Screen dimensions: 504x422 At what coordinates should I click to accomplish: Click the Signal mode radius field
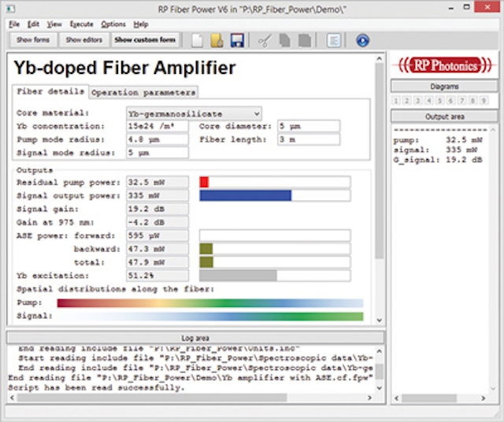tap(157, 153)
